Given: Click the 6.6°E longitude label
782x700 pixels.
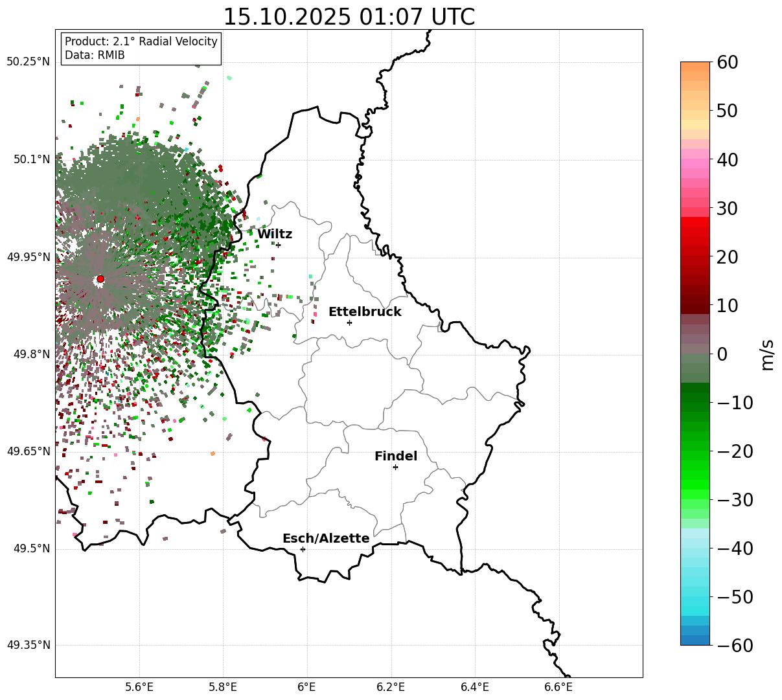Looking at the screenshot, I should 558,687.
